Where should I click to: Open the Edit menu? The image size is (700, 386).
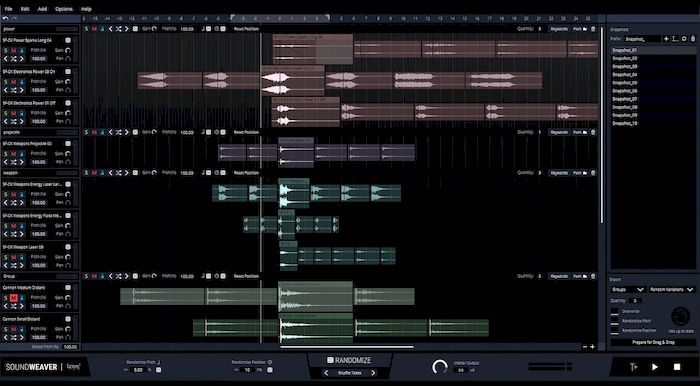[25, 9]
